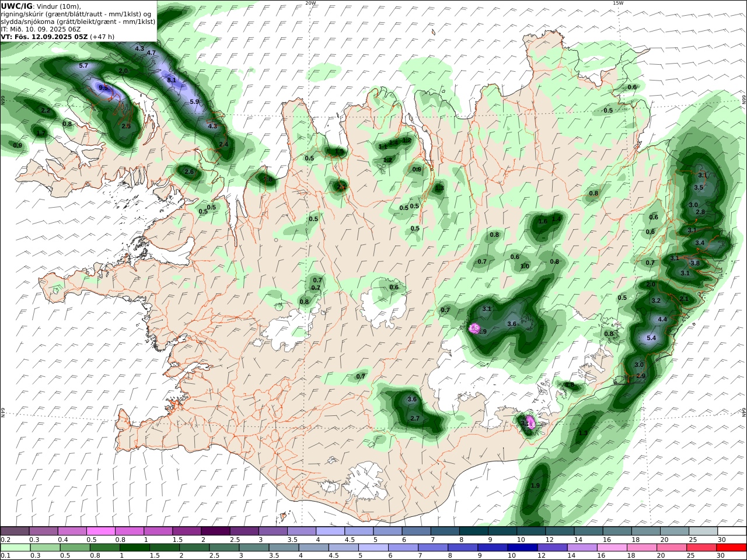Click the 3.8 precipitation value
747x560 pixels.
[695, 263]
